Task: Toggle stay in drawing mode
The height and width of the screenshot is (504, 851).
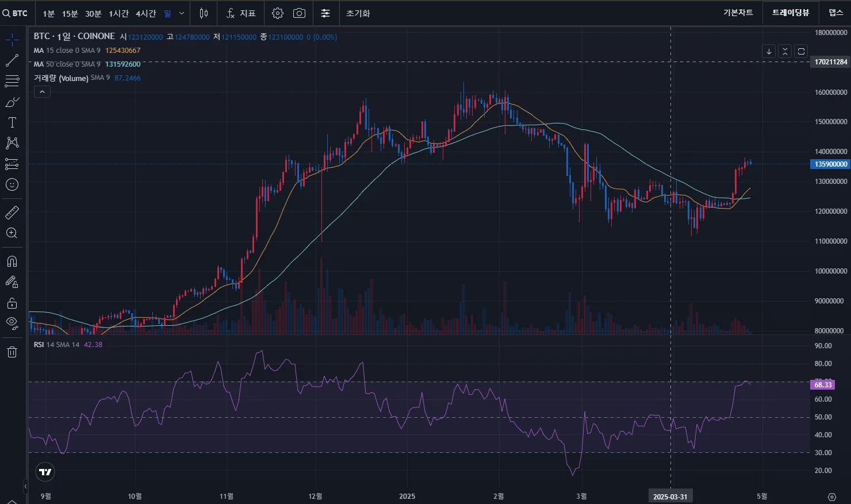Action: click(12, 282)
